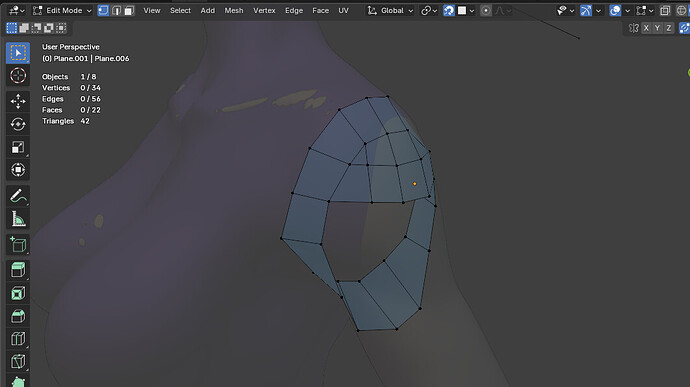690x387 pixels.
Task: Toggle proportional editing
Action: pos(486,10)
